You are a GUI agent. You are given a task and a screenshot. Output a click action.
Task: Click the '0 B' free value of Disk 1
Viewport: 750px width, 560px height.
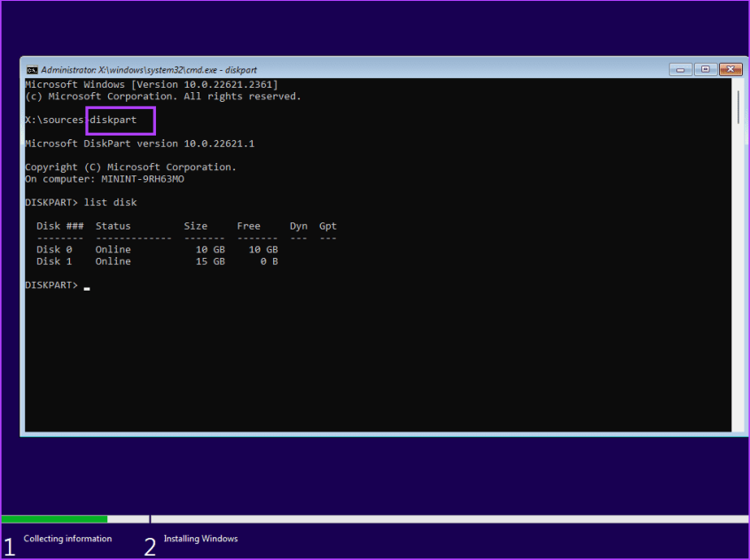point(270,261)
